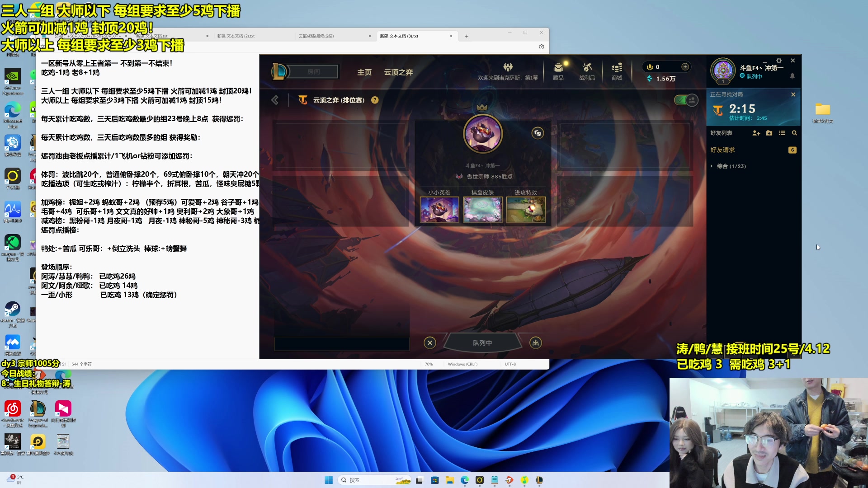Dismiss the matchmaking timer panel

tap(793, 94)
